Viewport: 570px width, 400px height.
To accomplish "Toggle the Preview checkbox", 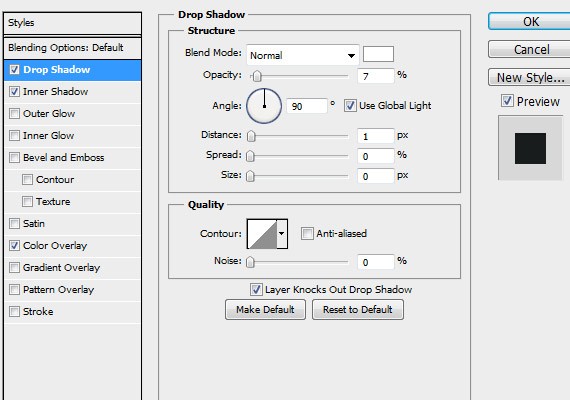I will 507,101.
